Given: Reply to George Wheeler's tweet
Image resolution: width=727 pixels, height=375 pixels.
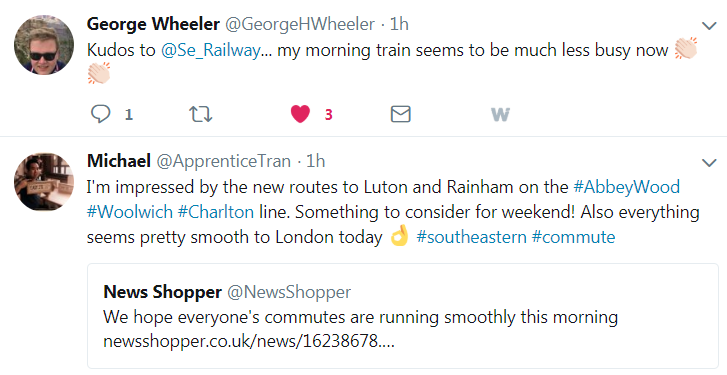Looking at the screenshot, I should (101, 114).
